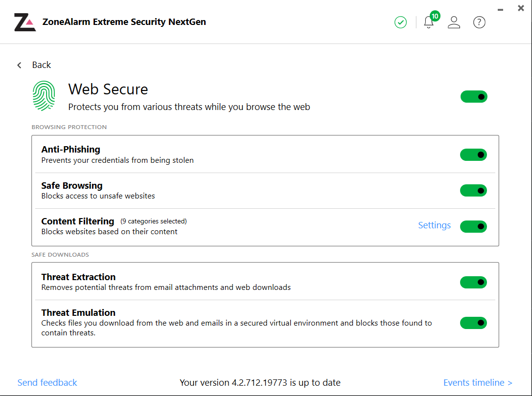Screen dimensions: 532x396
Task: Disable the Content Filtering switch
Action: point(473,226)
